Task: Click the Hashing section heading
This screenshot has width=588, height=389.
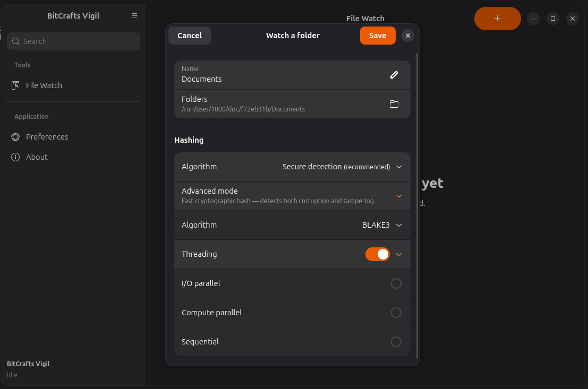Action: [189, 140]
